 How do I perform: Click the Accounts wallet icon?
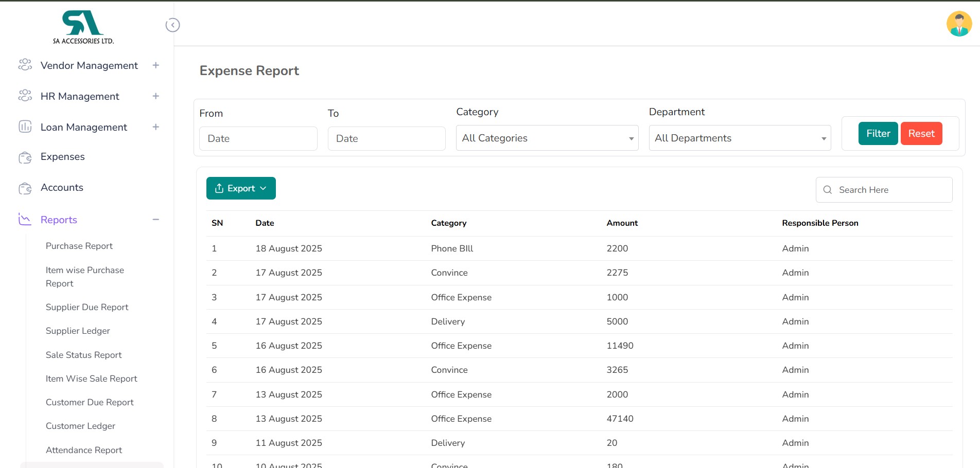point(25,188)
